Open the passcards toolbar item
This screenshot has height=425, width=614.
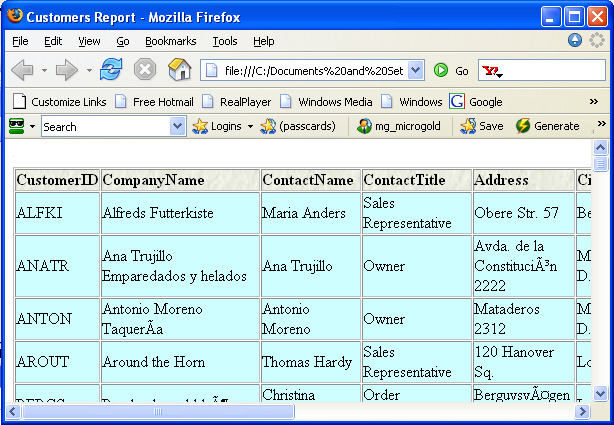pyautogui.click(x=298, y=126)
